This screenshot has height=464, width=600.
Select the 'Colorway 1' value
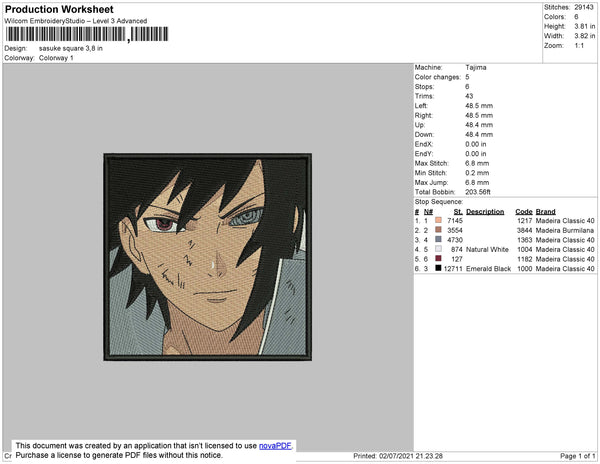click(56, 58)
